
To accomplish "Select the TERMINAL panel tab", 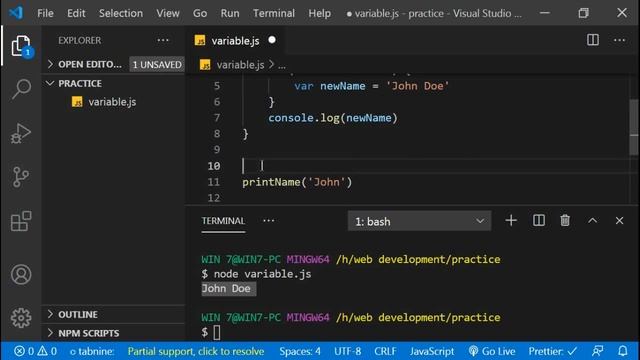I will coord(223,221).
